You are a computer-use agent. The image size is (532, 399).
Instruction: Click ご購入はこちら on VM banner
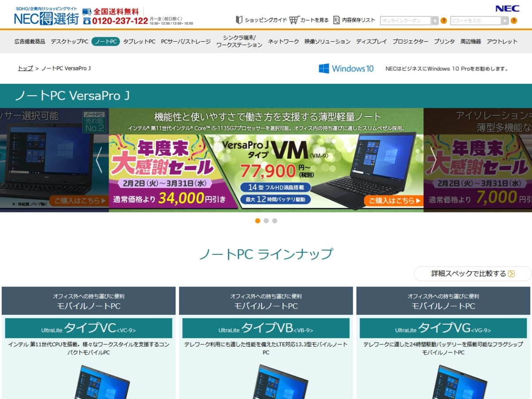[x=393, y=200]
